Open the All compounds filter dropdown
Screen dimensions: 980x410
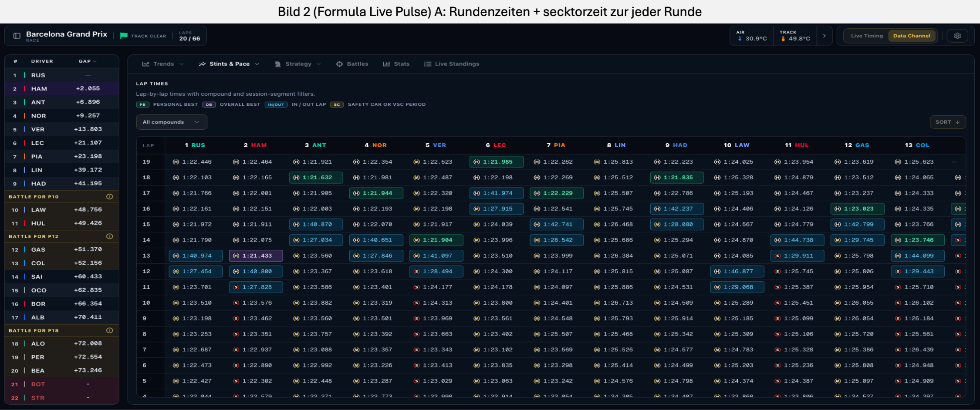(172, 122)
